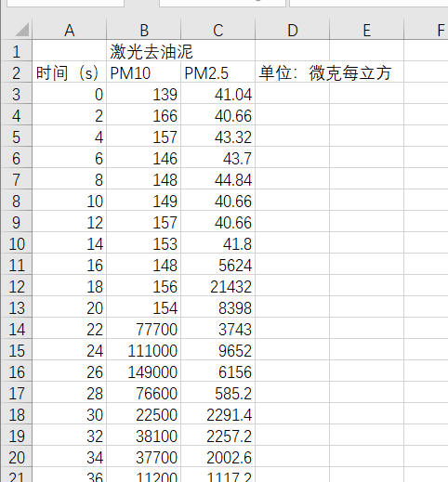Select row 1 header
448x482 pixels.
coord(17,51)
